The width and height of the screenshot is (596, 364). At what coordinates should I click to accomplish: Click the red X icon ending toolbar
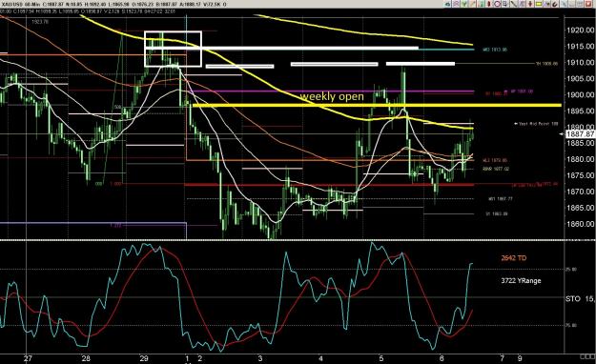[x=588, y=4]
